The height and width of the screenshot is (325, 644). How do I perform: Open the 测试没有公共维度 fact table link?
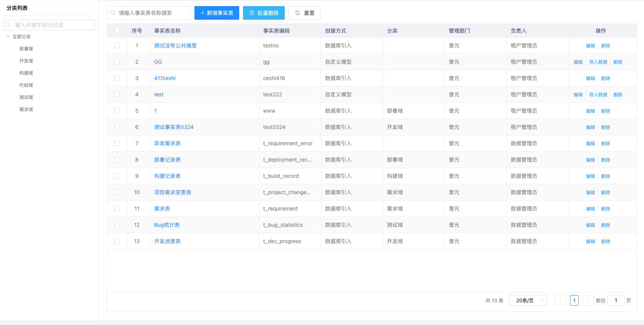click(175, 46)
